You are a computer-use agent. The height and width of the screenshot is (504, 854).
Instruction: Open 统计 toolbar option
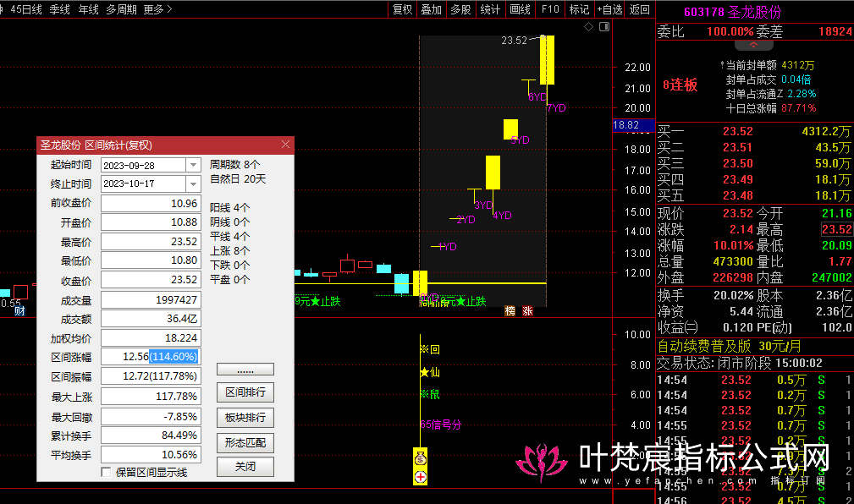coord(490,9)
